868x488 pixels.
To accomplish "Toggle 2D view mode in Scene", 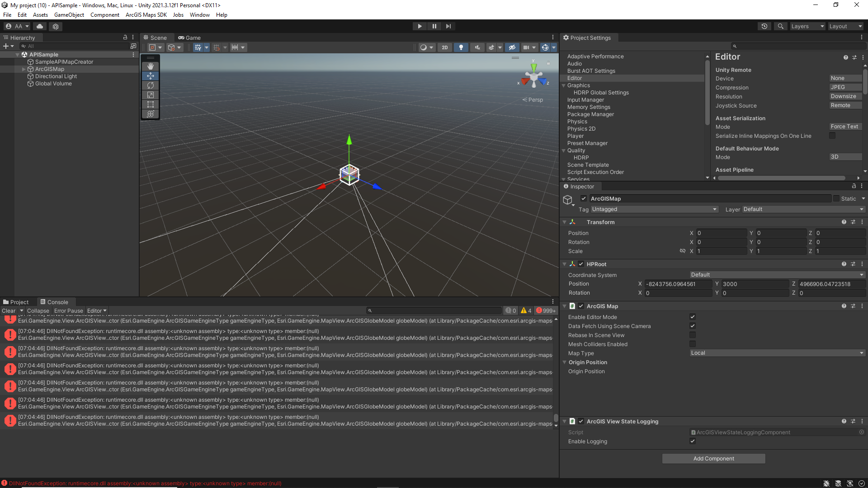I will click(x=445, y=47).
